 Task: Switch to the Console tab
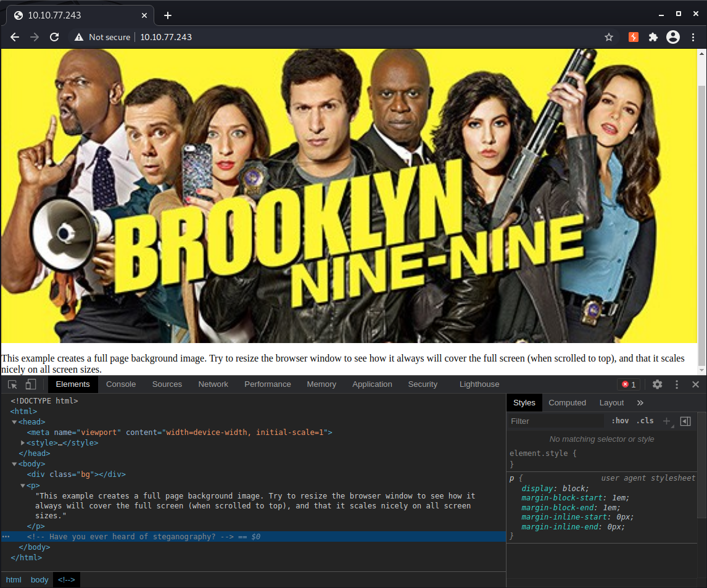point(121,384)
